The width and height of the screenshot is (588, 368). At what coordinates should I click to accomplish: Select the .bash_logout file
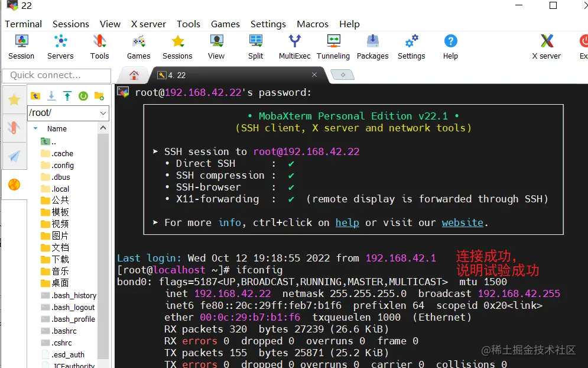point(68,308)
